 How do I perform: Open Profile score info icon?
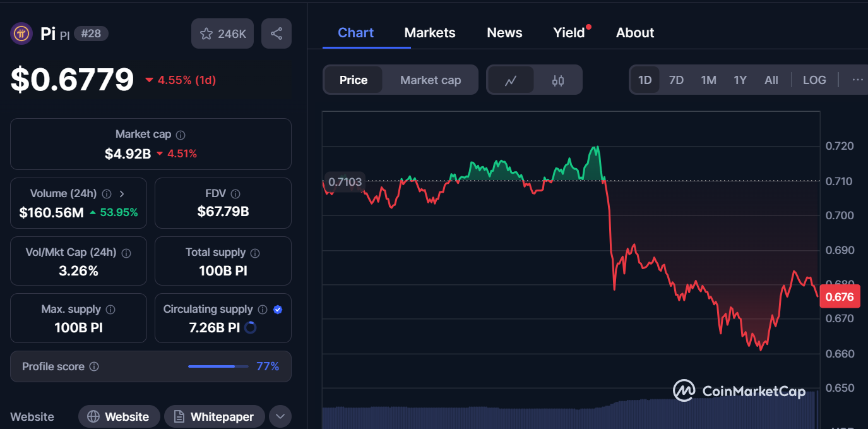(94, 366)
